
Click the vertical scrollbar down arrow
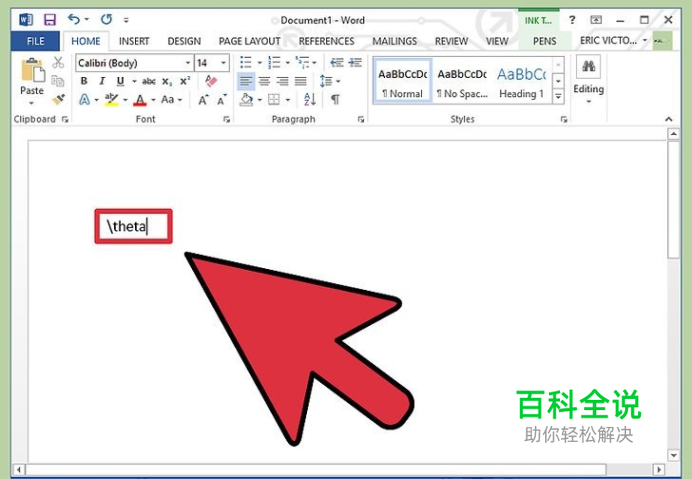[673, 455]
